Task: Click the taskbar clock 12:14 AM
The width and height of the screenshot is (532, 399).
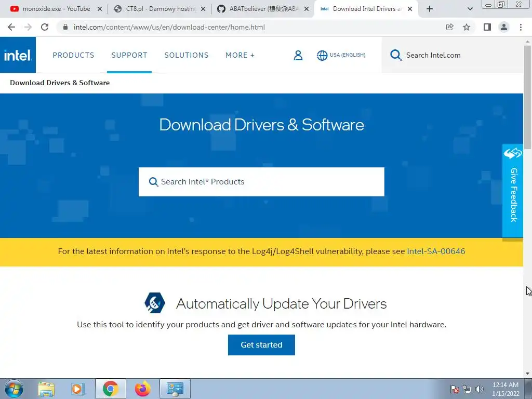Action: click(x=505, y=389)
